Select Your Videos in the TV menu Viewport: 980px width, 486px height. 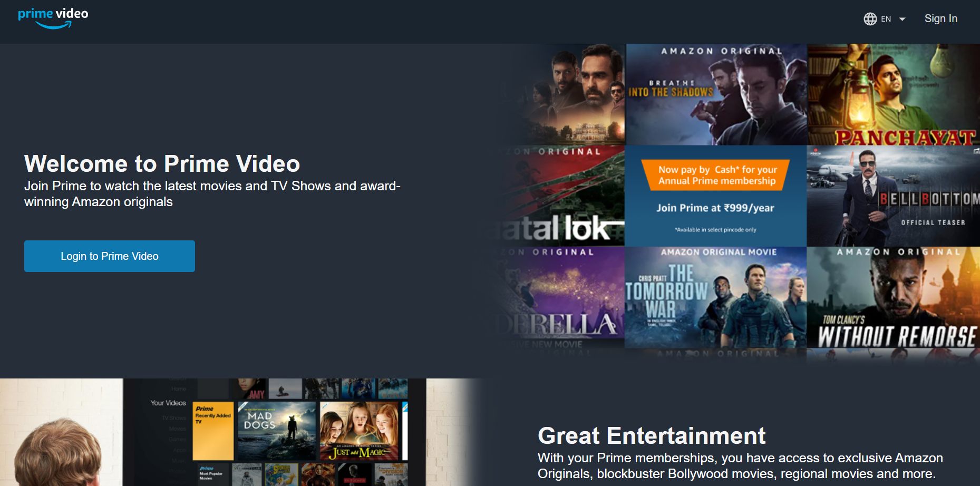pyautogui.click(x=168, y=403)
